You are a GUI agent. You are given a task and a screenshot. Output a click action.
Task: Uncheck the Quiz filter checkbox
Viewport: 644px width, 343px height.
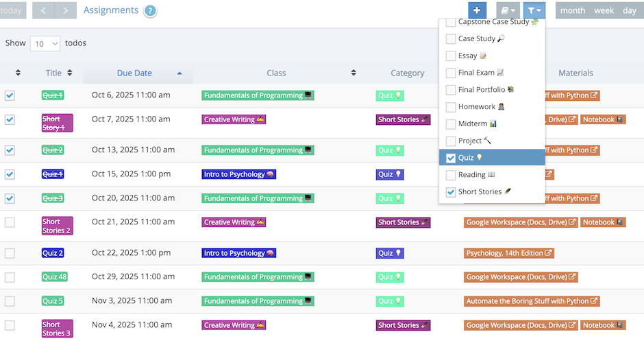[451, 158]
